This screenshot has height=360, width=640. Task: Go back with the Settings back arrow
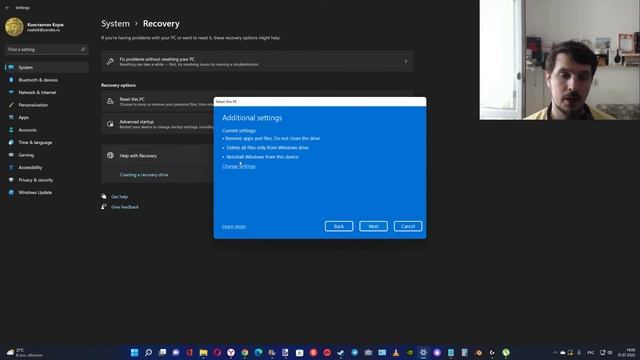point(7,7)
